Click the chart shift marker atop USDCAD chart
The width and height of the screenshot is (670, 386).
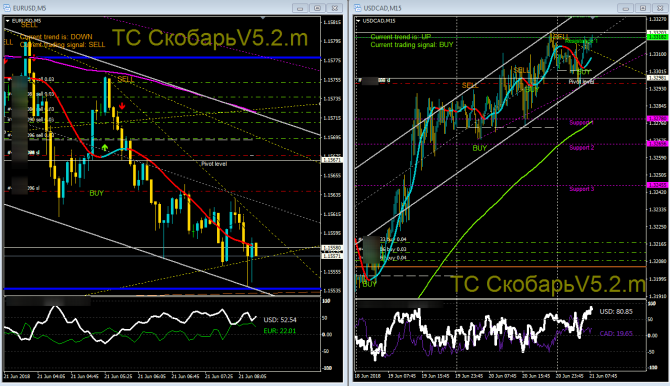593,18
